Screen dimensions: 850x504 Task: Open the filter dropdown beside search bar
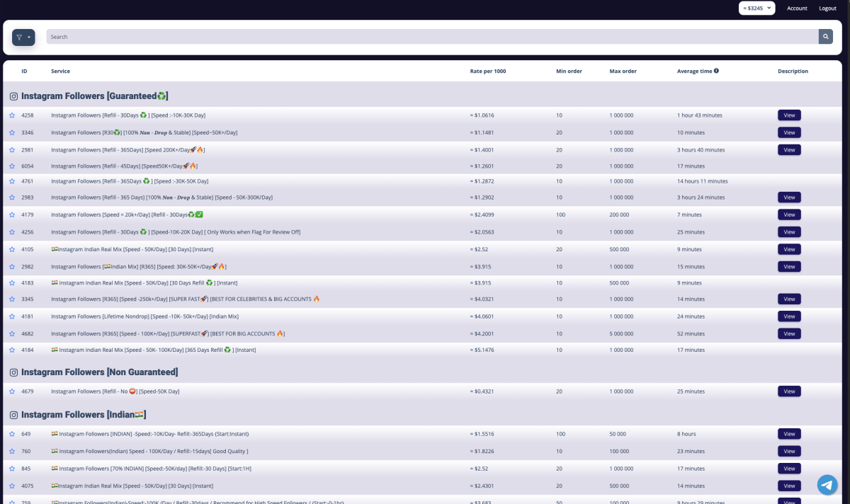pos(23,38)
